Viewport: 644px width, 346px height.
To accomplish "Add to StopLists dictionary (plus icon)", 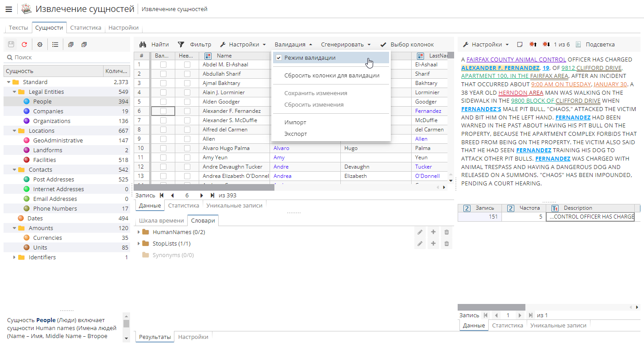I will point(433,244).
